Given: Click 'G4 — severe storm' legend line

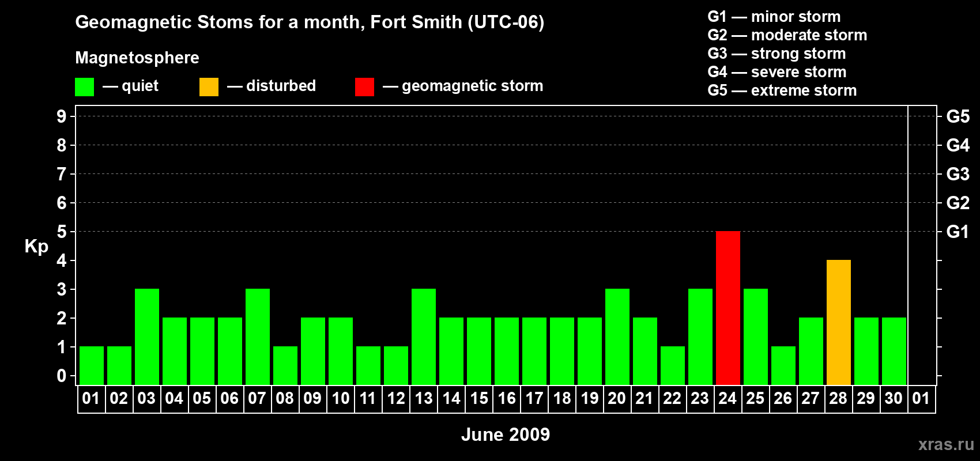Looking at the screenshot, I should click(777, 72).
